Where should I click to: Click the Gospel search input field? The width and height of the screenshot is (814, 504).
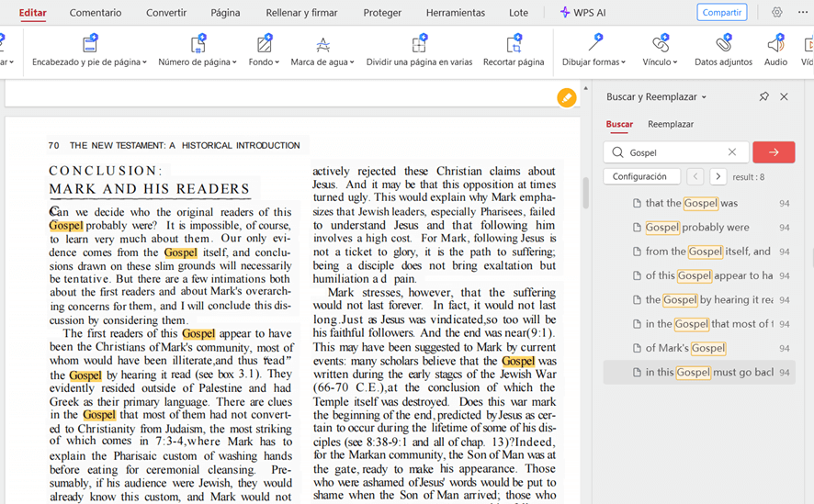pyautogui.click(x=675, y=152)
